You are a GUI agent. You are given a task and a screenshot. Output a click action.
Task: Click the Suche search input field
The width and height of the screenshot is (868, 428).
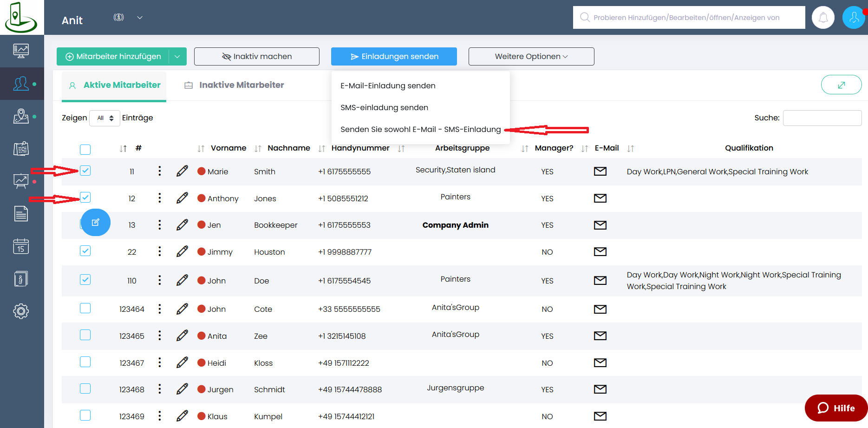click(822, 118)
